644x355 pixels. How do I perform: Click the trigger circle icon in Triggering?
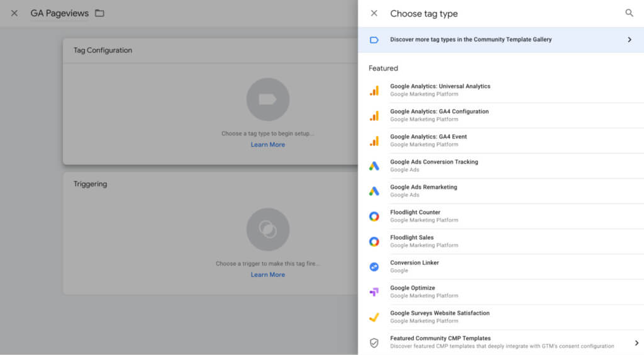click(268, 230)
